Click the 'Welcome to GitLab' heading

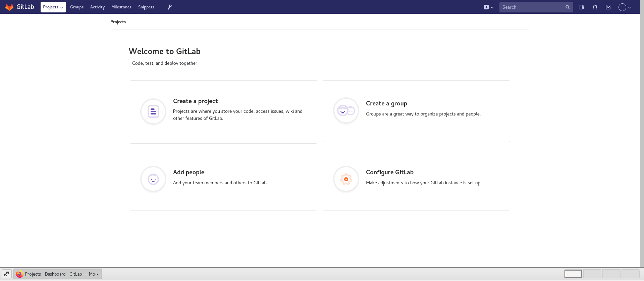coord(165,51)
